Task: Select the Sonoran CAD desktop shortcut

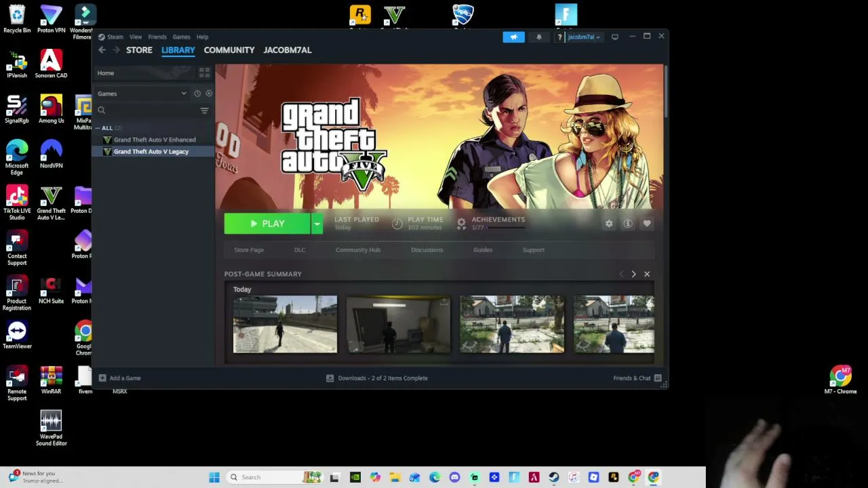Action: pyautogui.click(x=51, y=64)
